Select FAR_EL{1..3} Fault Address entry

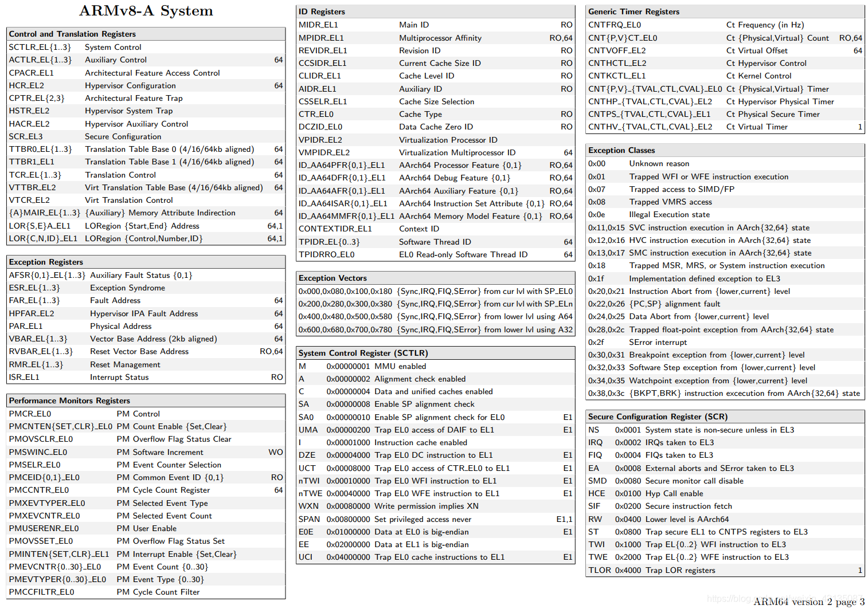pos(146,300)
